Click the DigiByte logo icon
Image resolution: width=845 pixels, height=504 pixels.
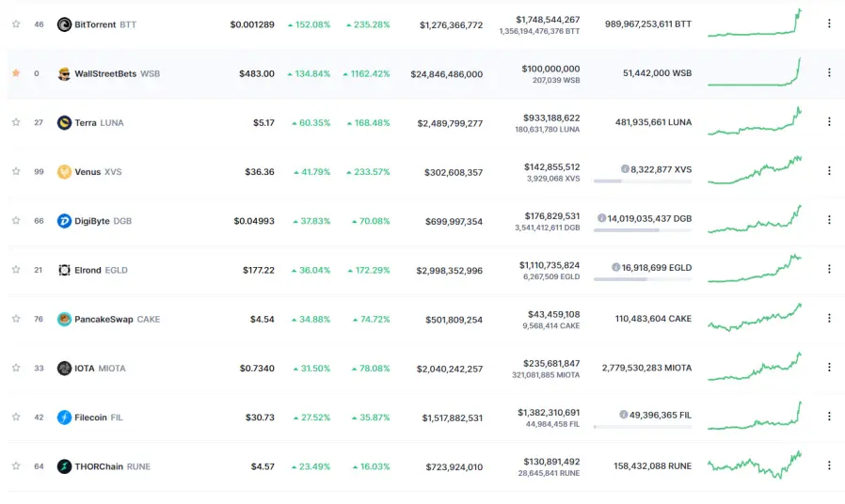pos(64,221)
